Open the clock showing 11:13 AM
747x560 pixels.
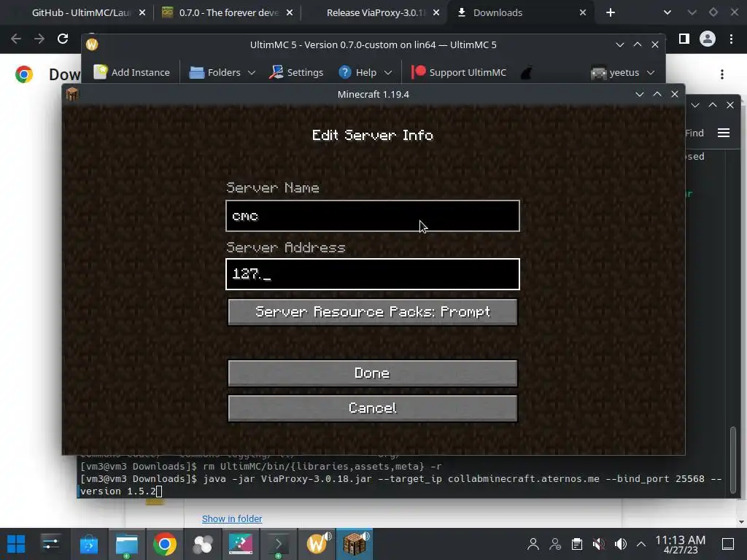tap(681, 544)
